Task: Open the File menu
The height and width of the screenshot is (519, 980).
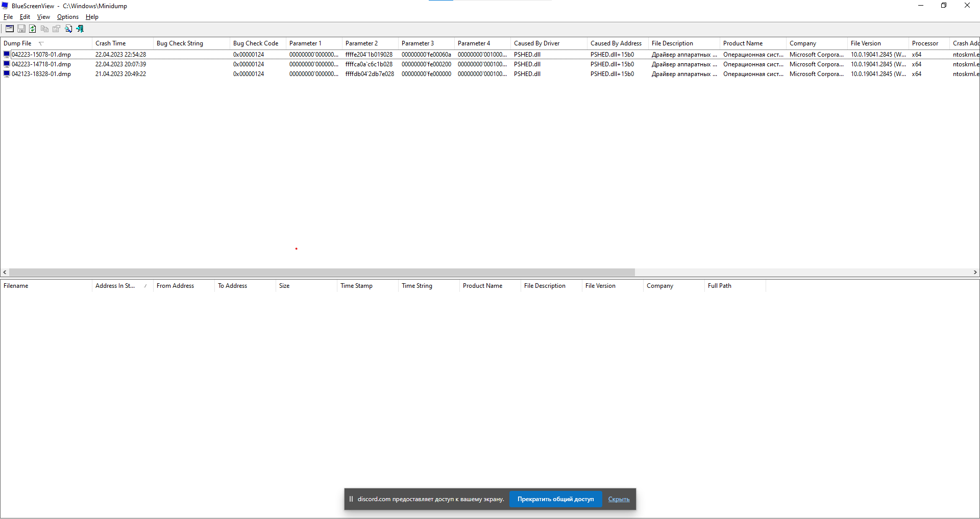Action: (x=8, y=17)
